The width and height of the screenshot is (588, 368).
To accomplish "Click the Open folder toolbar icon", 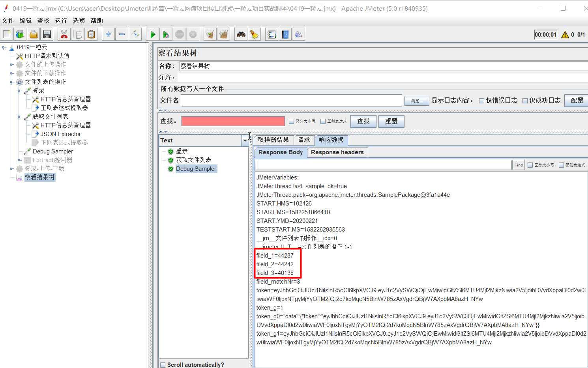I will [33, 34].
